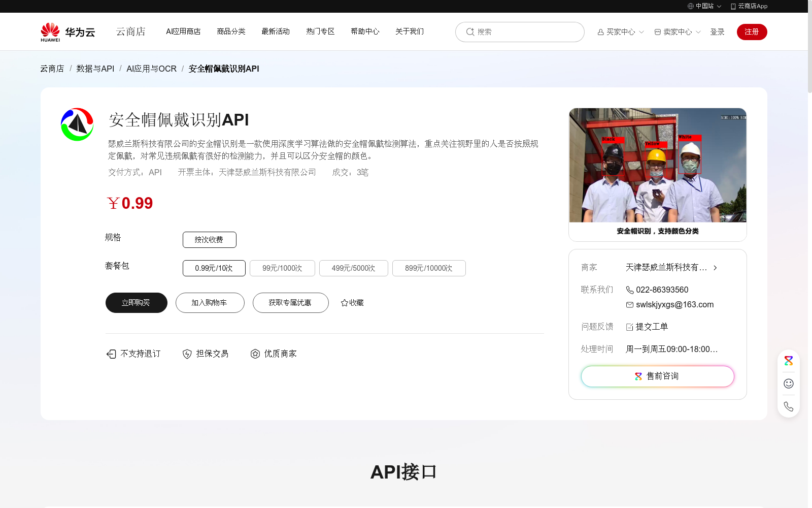Click 云商店 in the breadcrumb
The image size is (812, 508).
52,69
